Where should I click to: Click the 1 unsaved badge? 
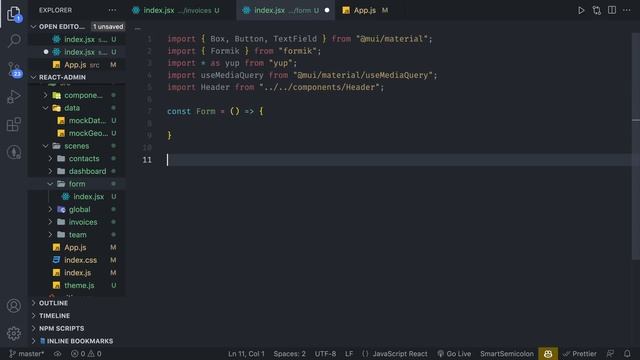tap(108, 27)
